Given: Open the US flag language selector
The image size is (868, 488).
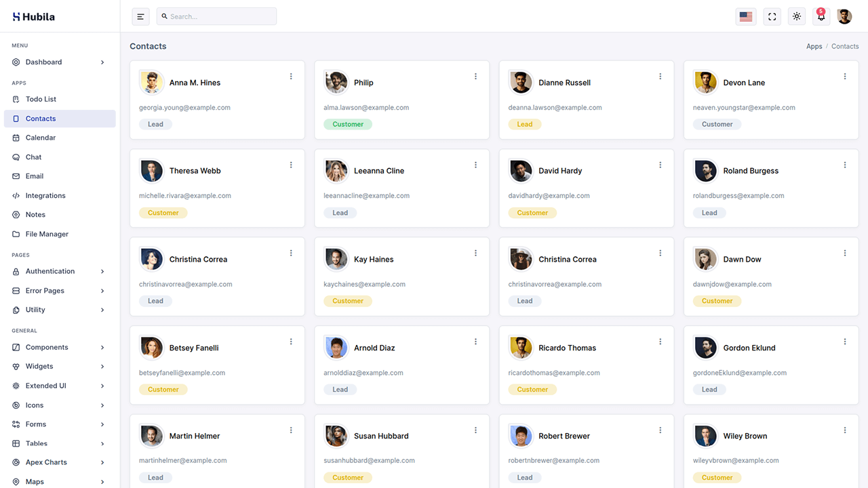Looking at the screenshot, I should coord(746,17).
